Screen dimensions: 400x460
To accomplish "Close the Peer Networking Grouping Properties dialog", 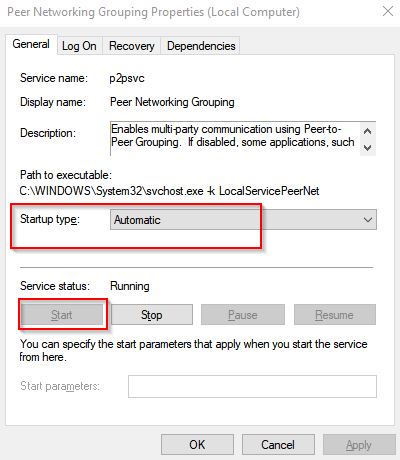I will 388,11.
